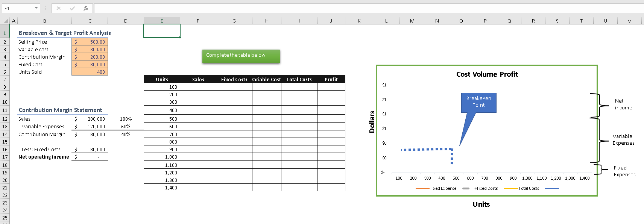Screen dimensions: 644x224
Task: Click 'Breakeven & Target Profit Analysis' heading
Action: (x=65, y=33)
